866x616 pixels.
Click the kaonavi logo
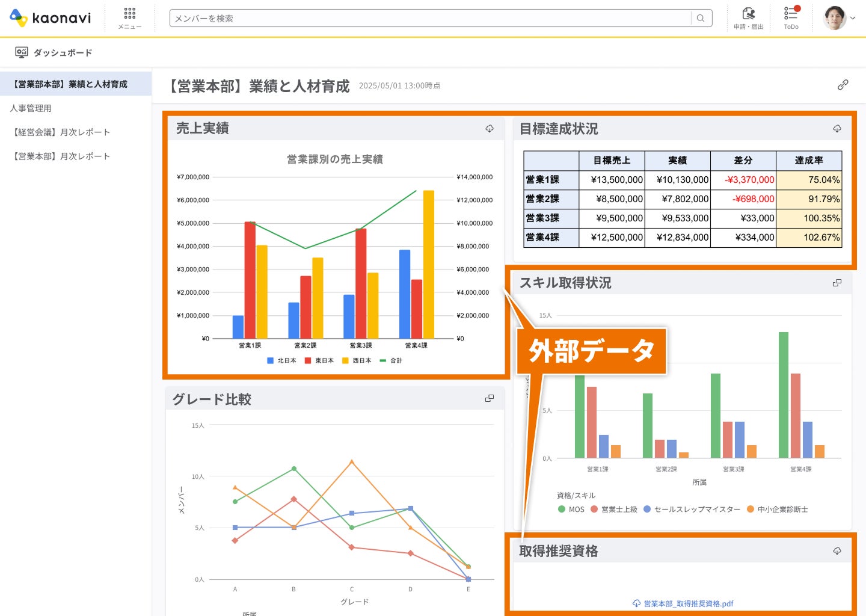pos(51,18)
